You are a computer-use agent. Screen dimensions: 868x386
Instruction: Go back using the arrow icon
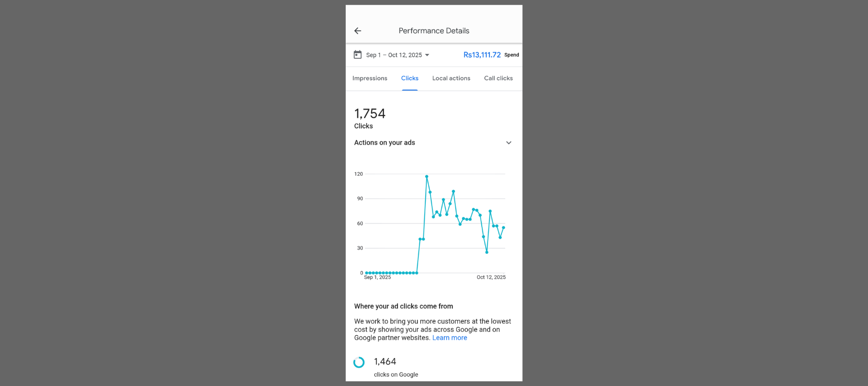pos(358,31)
